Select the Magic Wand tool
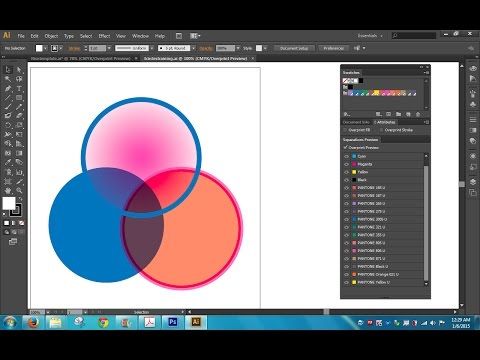 point(7,79)
